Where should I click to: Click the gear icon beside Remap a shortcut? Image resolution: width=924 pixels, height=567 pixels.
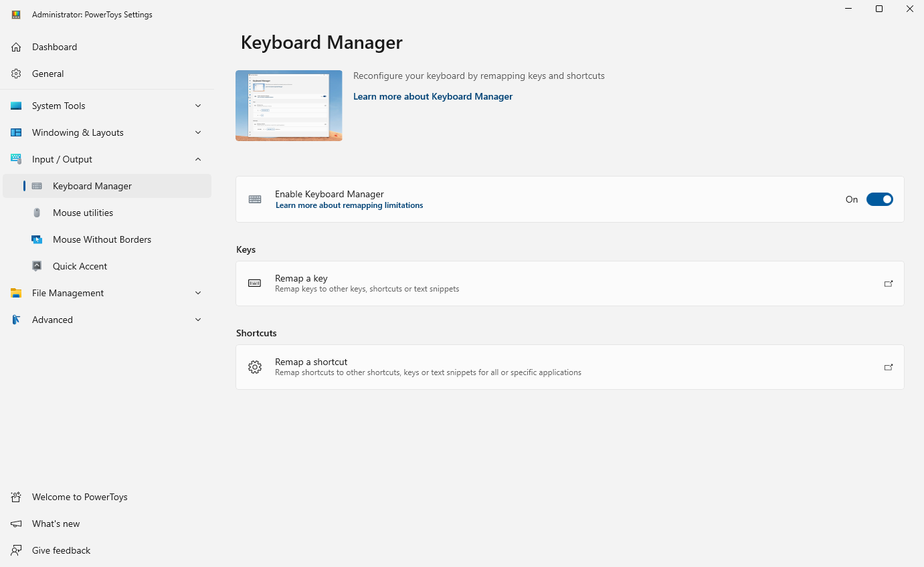tap(255, 367)
